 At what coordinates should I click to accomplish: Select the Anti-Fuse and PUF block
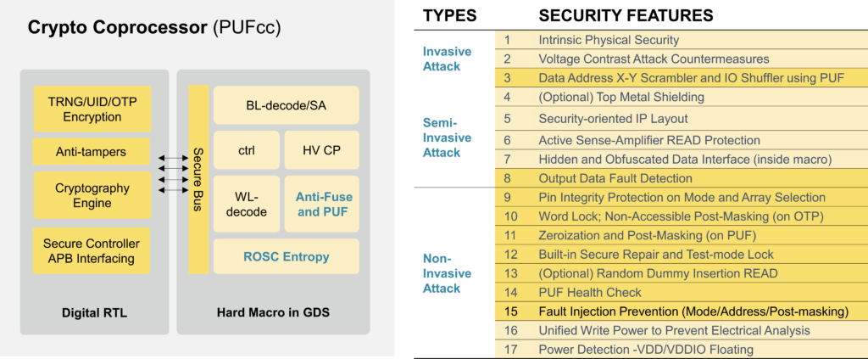click(x=322, y=204)
